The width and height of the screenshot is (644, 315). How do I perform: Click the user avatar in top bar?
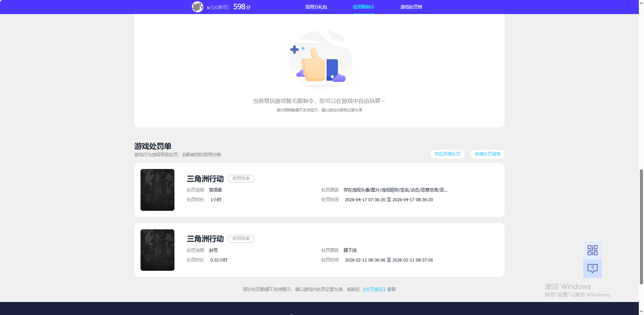[197, 7]
